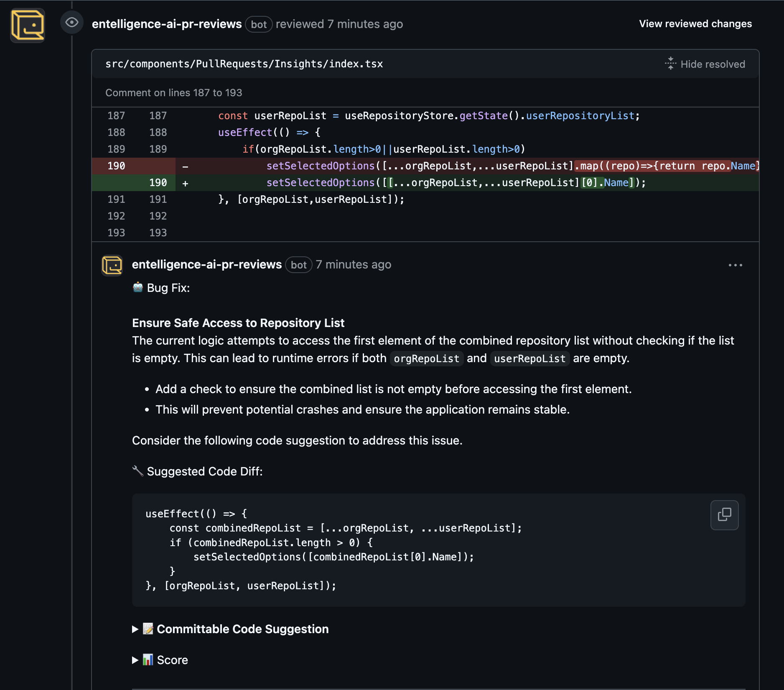Open the large entelligence bot avatar in the timeline

click(28, 25)
